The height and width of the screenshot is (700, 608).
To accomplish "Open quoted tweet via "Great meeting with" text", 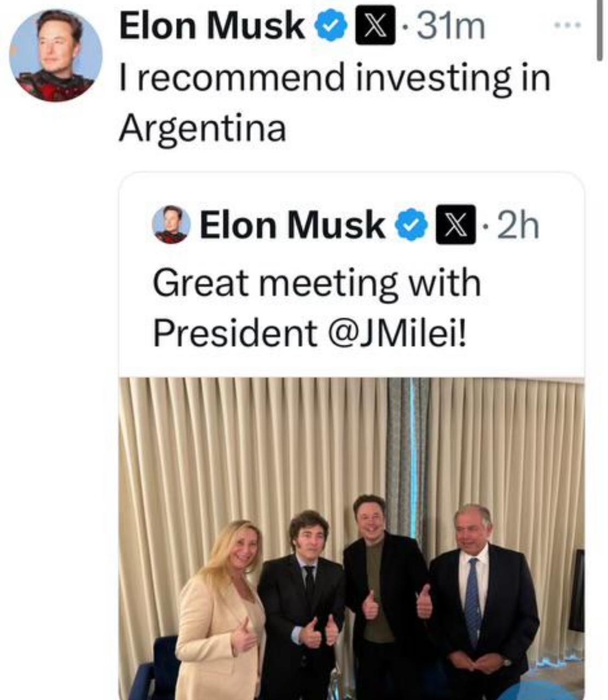I will click(317, 283).
